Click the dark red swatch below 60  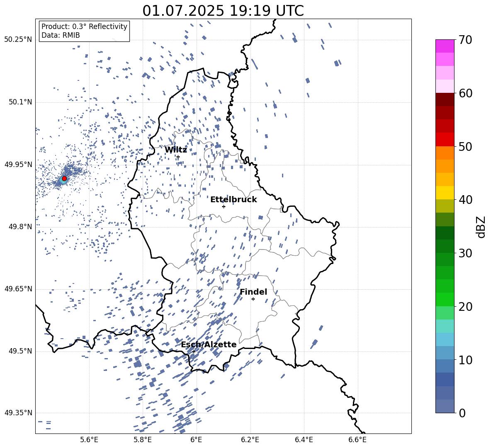pos(445,99)
